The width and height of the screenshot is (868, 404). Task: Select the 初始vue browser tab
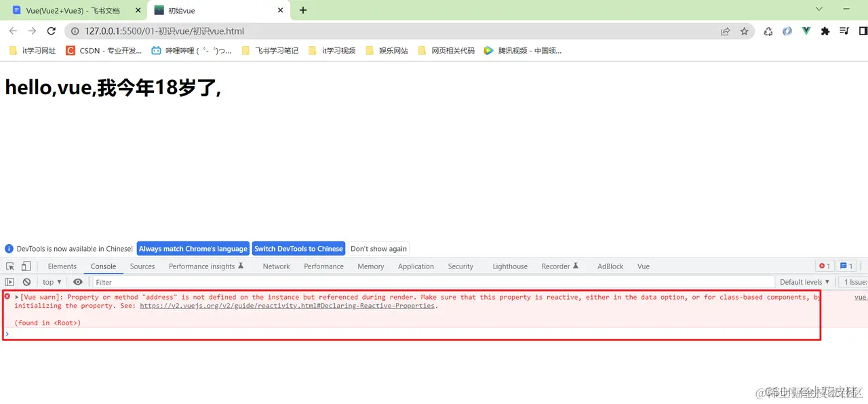[219, 10]
